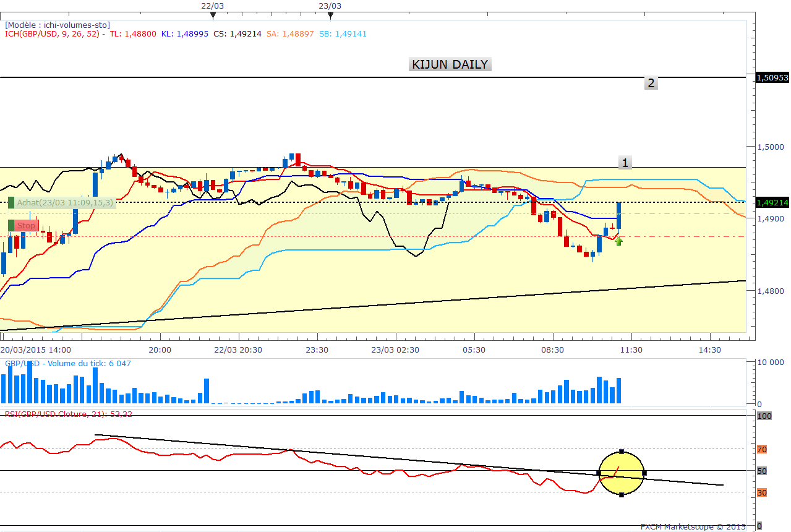This screenshot has width=791, height=532.
Task: Click the 23/03 02:30 time label
Action: [x=395, y=350]
